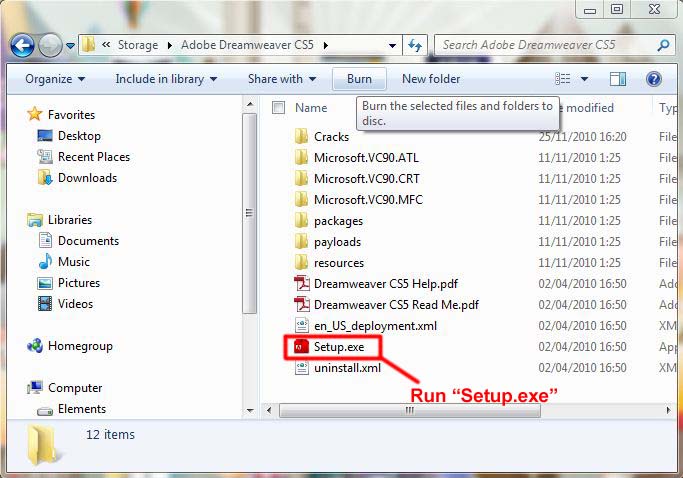Click the Music note icon
Screen dimensions: 683x478
[45, 261]
